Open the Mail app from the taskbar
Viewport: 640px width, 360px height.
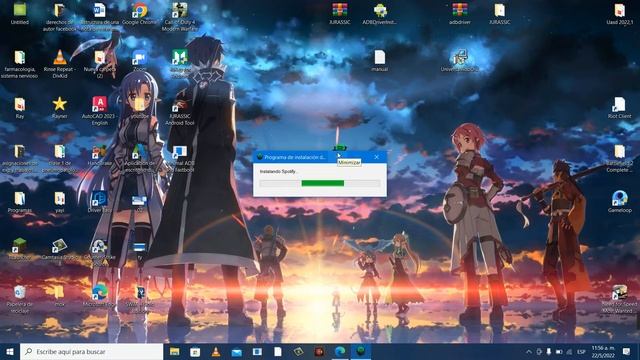tap(237, 351)
